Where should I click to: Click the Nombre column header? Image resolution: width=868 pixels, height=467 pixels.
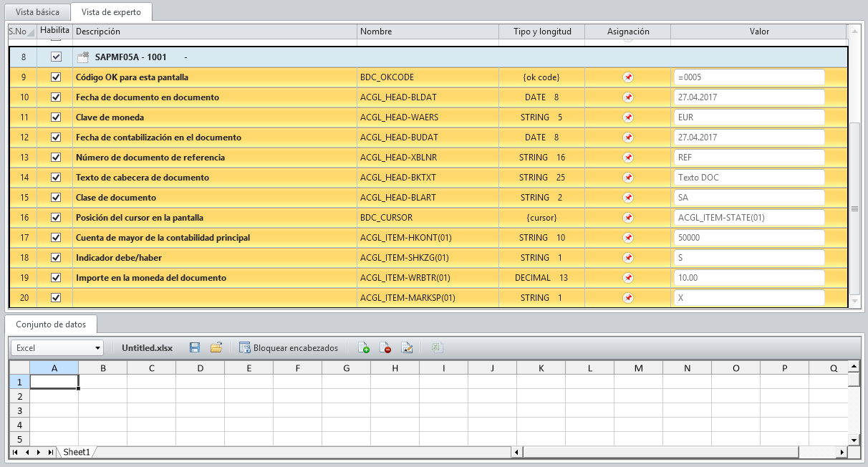click(428, 32)
